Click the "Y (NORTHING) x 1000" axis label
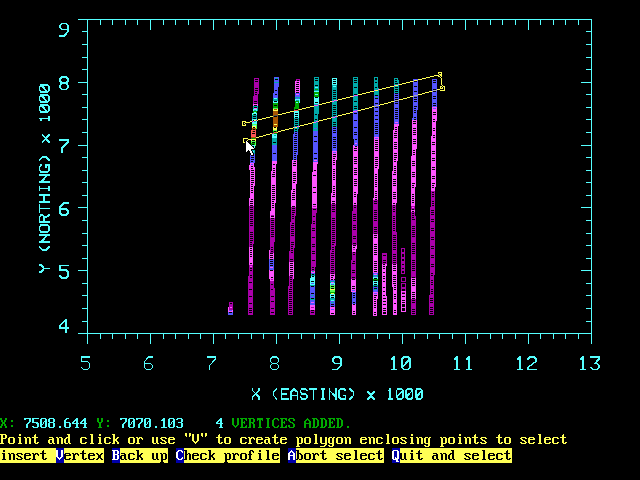The image size is (640, 480). click(x=45, y=178)
